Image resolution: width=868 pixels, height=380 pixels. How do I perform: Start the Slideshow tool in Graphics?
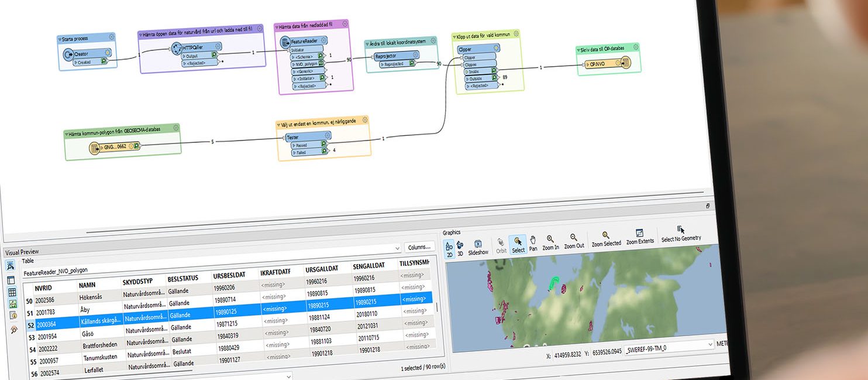point(478,247)
